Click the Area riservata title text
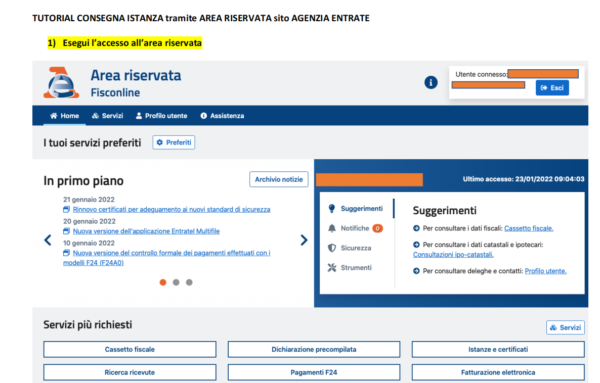600x383 pixels. tap(136, 75)
